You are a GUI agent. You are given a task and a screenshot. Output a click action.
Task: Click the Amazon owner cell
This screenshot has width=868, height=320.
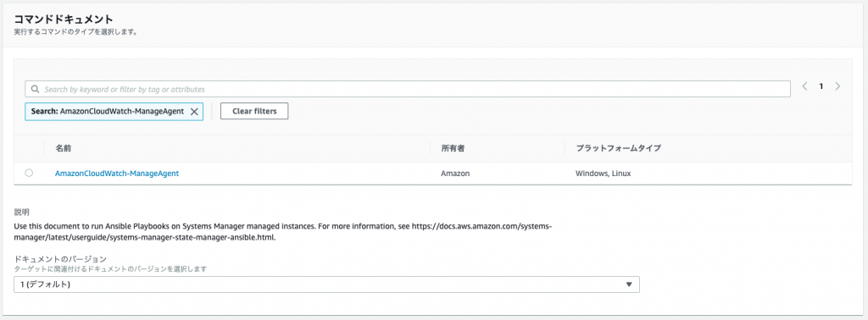tap(455, 173)
